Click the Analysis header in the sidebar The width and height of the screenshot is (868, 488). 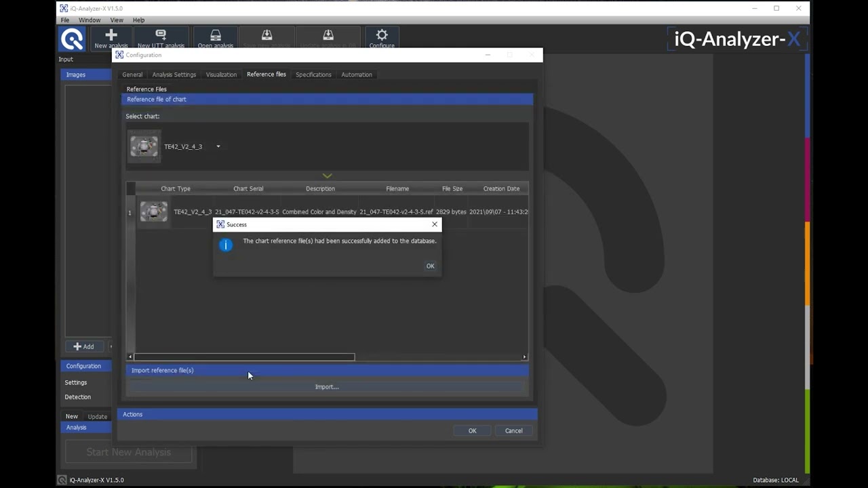click(x=86, y=428)
